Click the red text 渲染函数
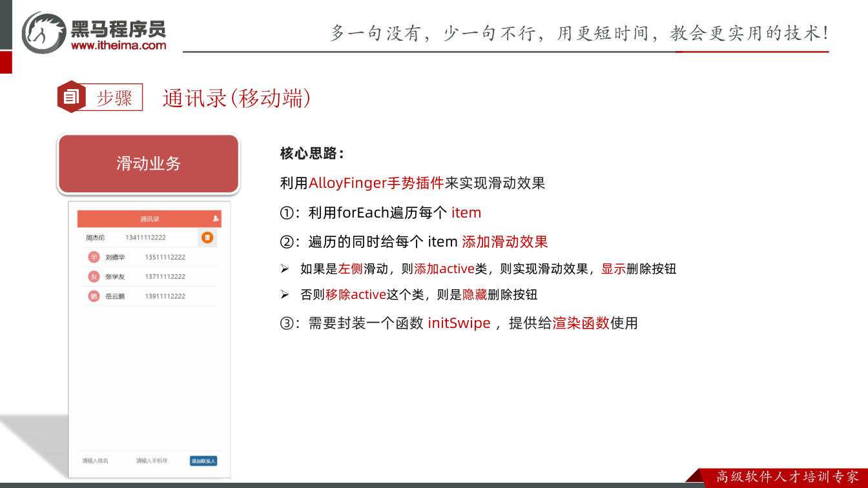This screenshot has width=868, height=488. 581,323
